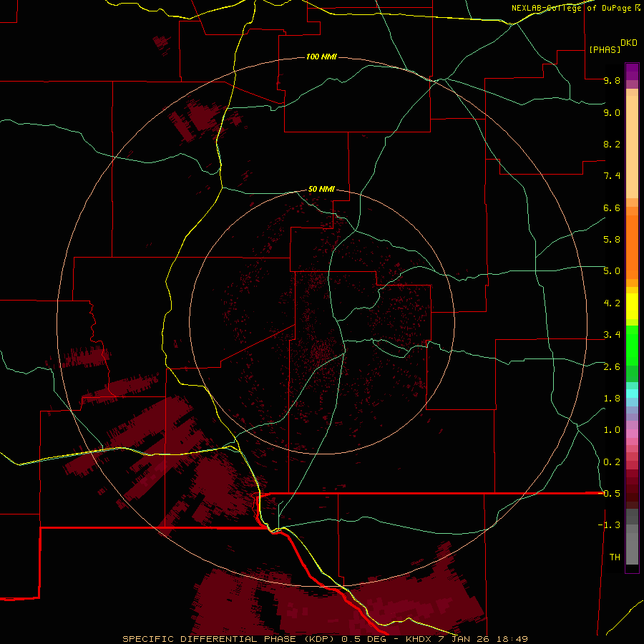Image resolution: width=644 pixels, height=644 pixels.
Task: Click the 5.8 legend value
Action: [x=612, y=240]
